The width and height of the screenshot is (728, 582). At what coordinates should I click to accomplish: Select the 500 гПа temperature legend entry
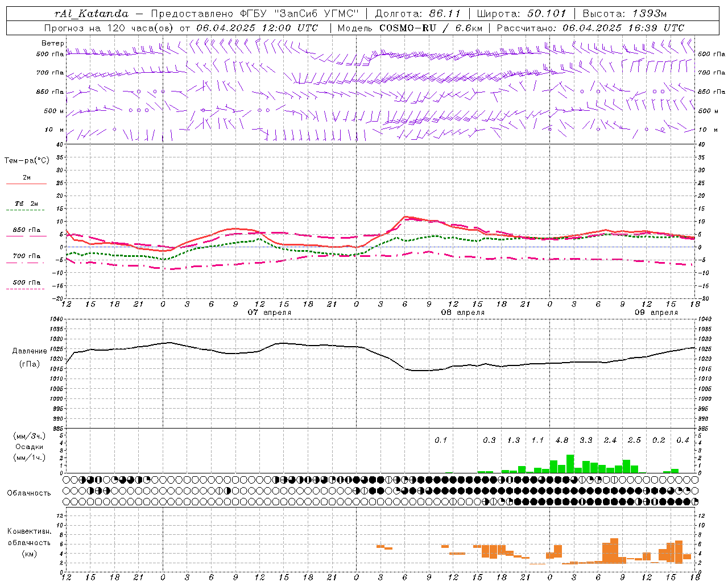pyautogui.click(x=27, y=282)
